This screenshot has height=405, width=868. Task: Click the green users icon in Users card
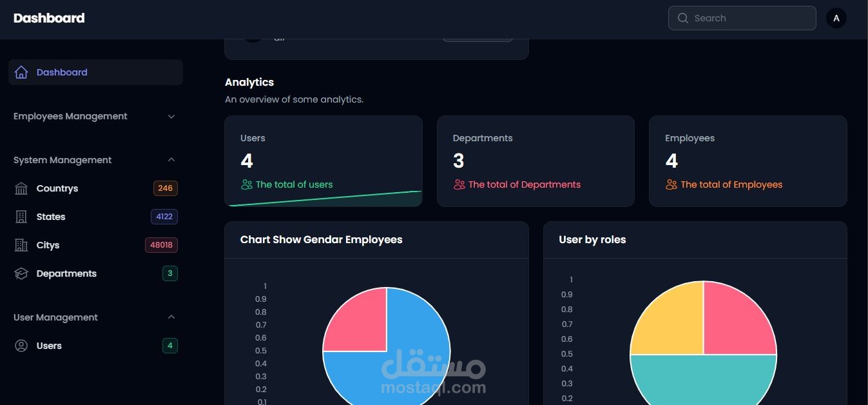point(246,184)
